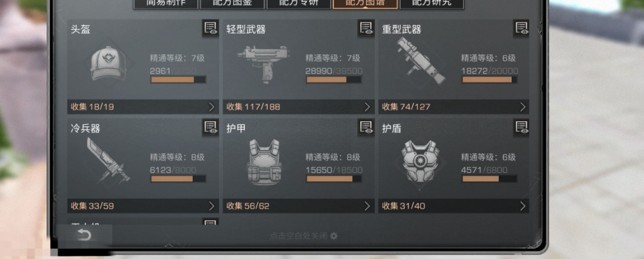Screen dimensions: 644x259
Task: Expand the 收集 74/127 heavy weapon collection
Action: 454,107
